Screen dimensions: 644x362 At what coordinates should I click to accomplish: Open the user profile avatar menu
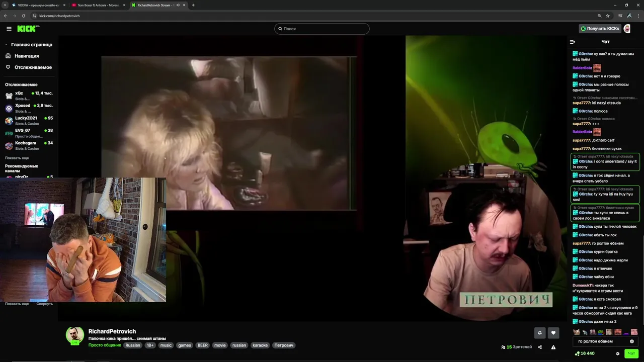(x=627, y=29)
